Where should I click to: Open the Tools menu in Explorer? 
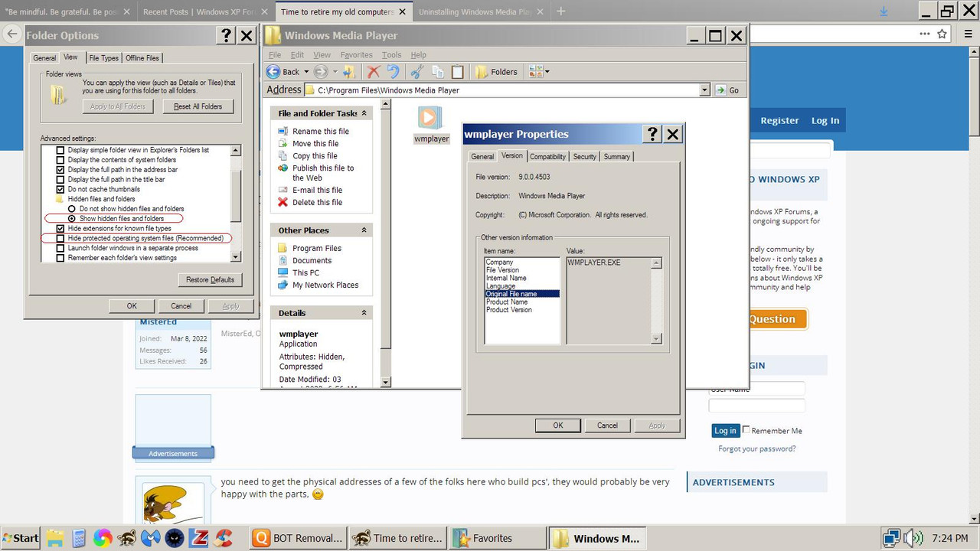click(391, 55)
